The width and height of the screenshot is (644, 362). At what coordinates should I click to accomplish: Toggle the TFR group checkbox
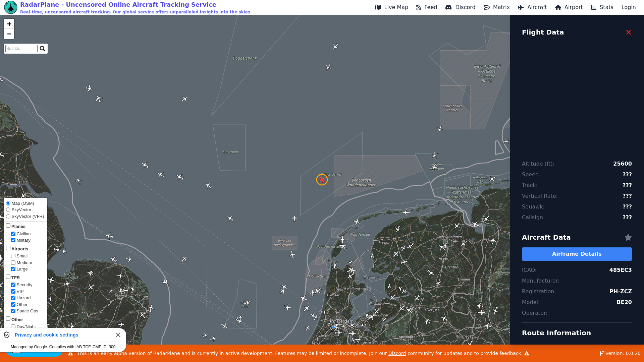pos(8,277)
